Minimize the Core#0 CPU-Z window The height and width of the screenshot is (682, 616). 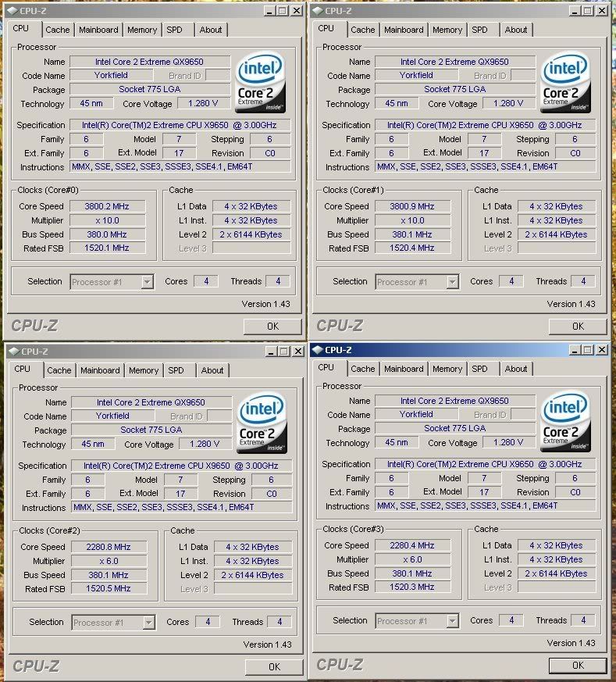[269, 11]
